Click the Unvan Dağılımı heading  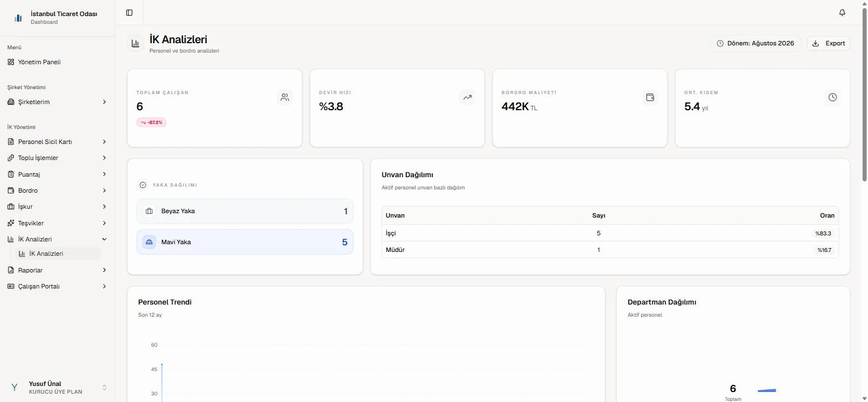[x=407, y=175]
